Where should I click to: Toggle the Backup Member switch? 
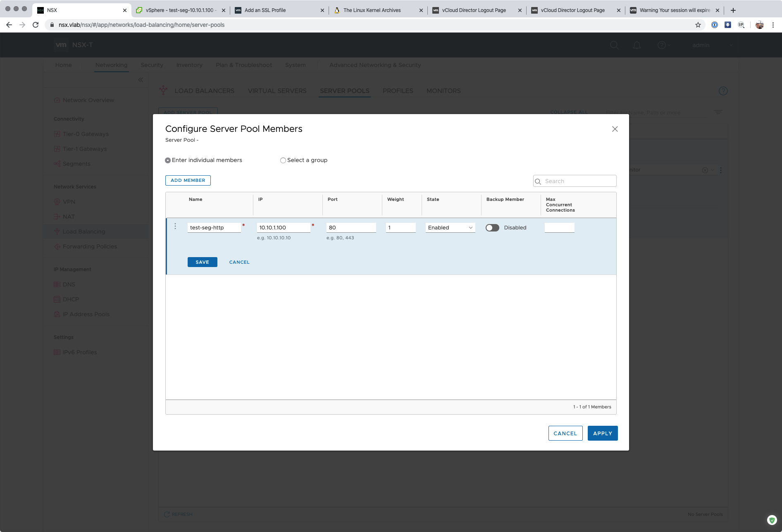492,228
